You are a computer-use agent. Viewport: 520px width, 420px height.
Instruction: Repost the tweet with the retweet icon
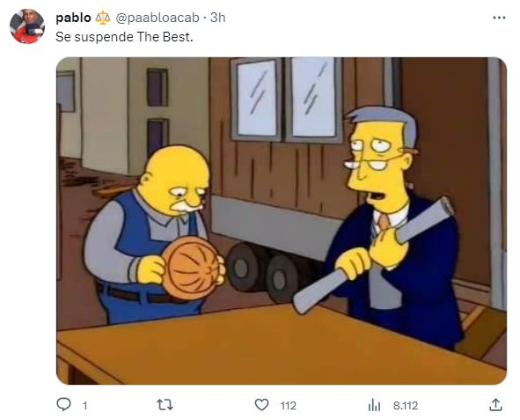[x=165, y=405]
